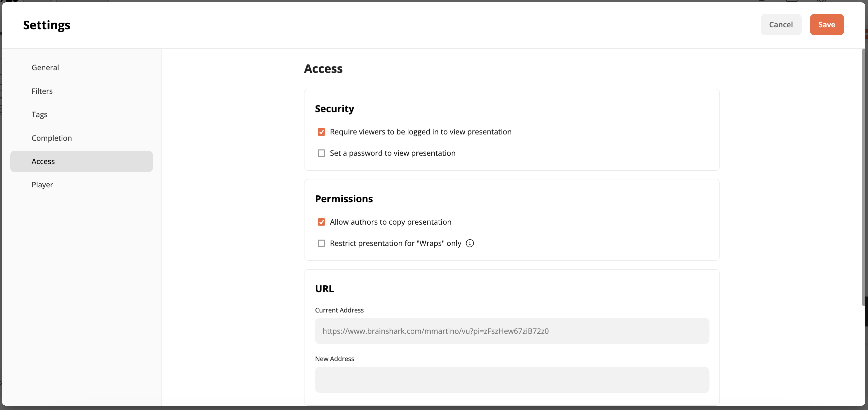The image size is (868, 410).
Task: Select the Access sidebar item
Action: tap(81, 161)
